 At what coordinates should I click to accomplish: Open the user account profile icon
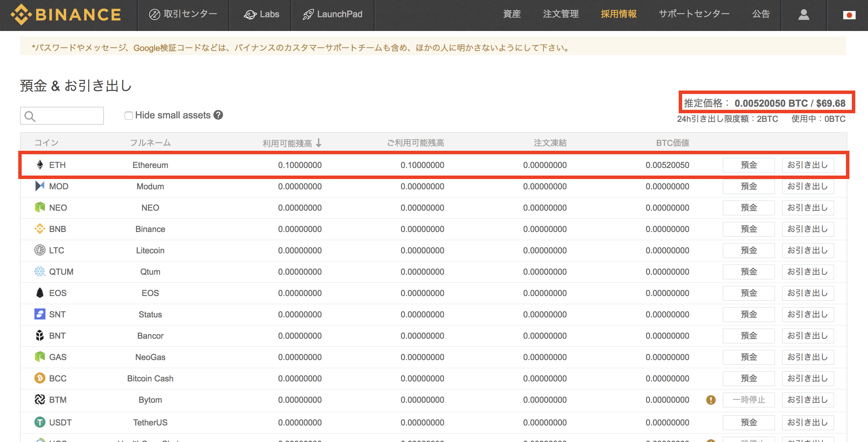pos(804,14)
